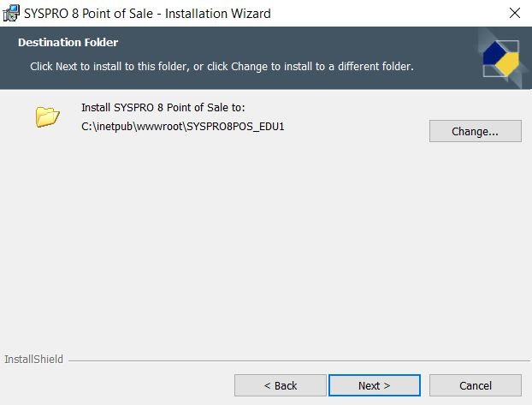
Task: Click the blue shape in the SYSPRO logo
Action: 494,56
